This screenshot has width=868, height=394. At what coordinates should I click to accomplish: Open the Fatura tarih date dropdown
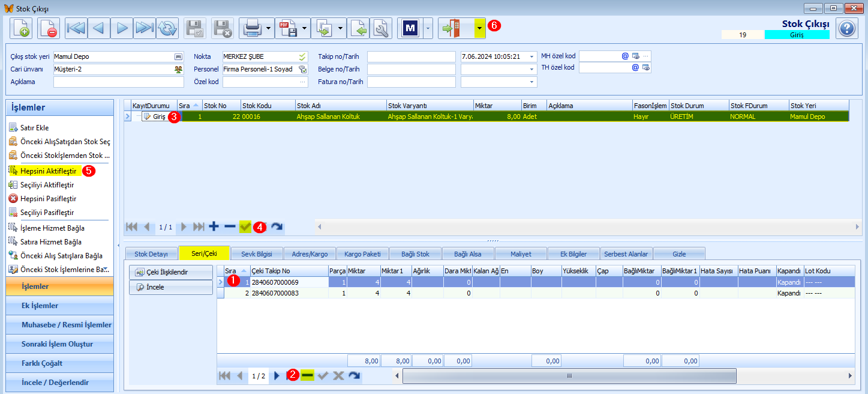pyautogui.click(x=531, y=82)
